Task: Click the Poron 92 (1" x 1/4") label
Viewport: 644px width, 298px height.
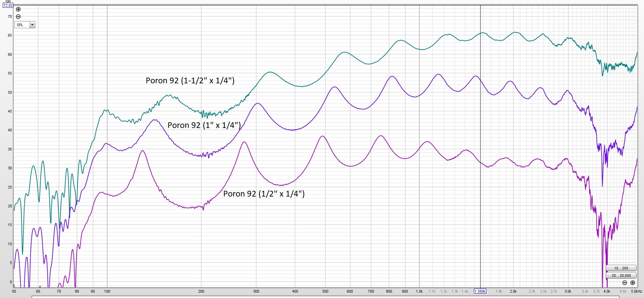Action: (204, 125)
